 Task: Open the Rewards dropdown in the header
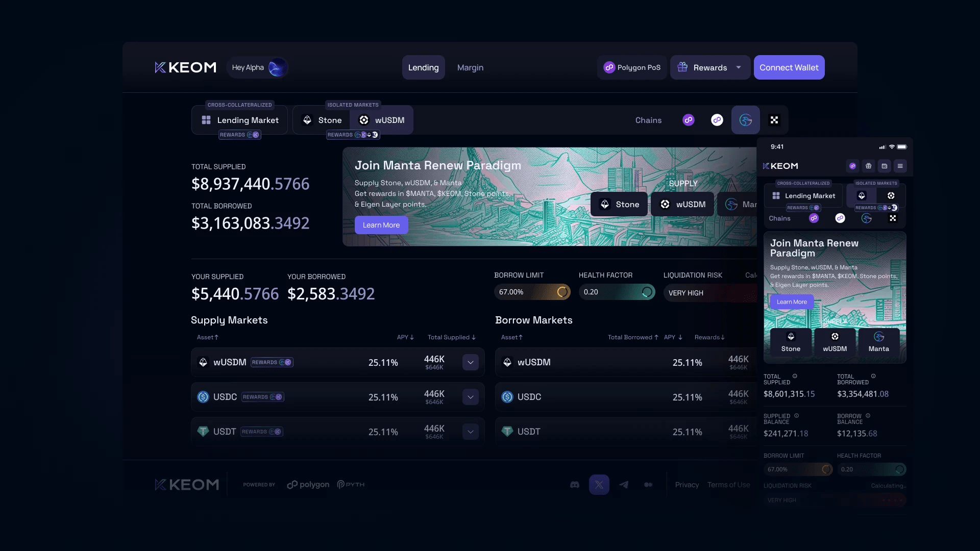[x=710, y=67]
